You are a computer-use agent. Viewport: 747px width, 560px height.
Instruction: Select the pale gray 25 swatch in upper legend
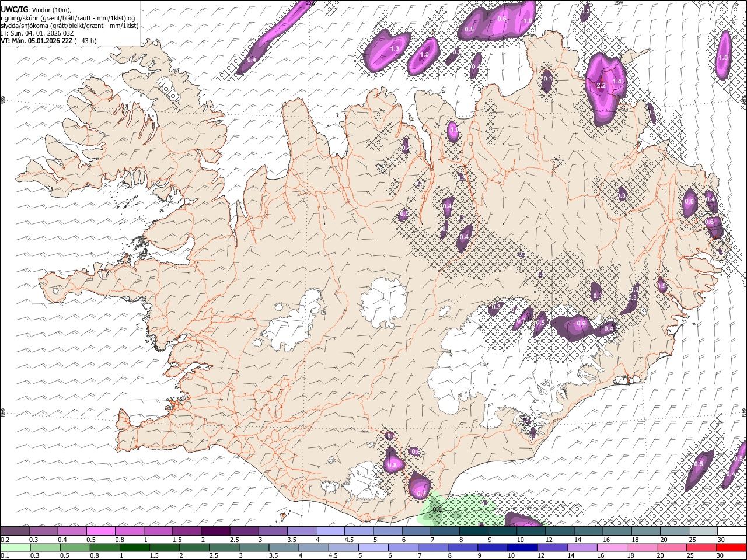click(x=703, y=531)
